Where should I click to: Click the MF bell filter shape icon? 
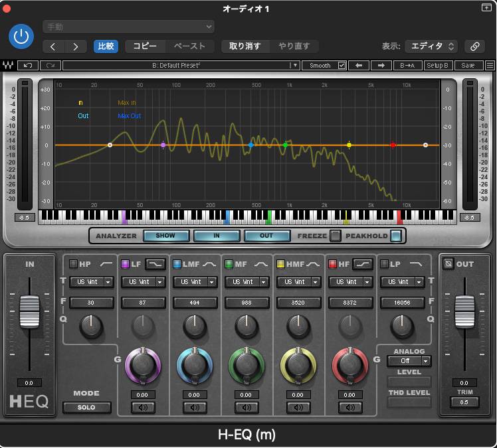[261, 264]
